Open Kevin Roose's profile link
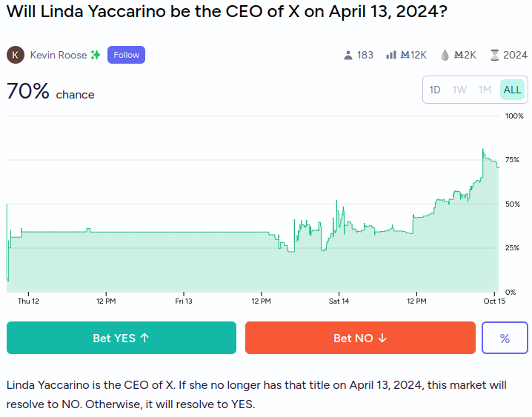The height and width of the screenshot is (417, 532). pos(59,55)
